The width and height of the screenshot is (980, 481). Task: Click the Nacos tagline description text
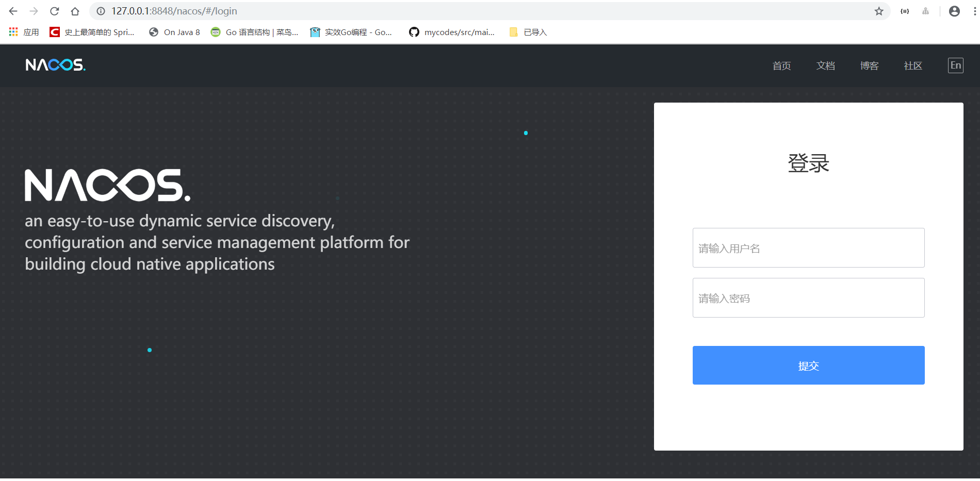click(x=217, y=242)
